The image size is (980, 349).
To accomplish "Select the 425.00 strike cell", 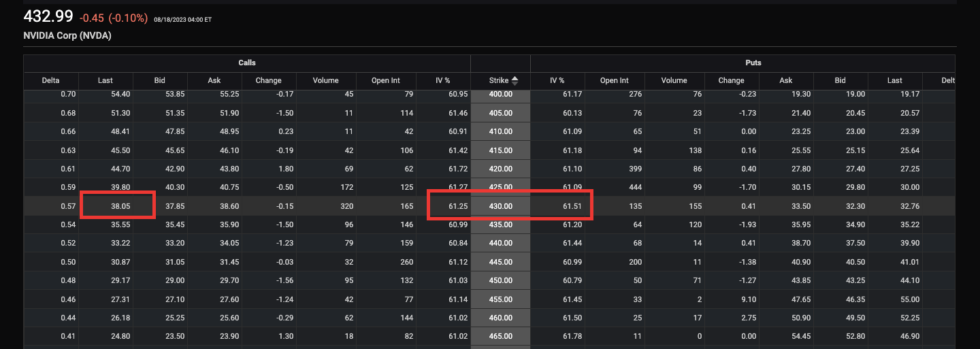I will (500, 187).
